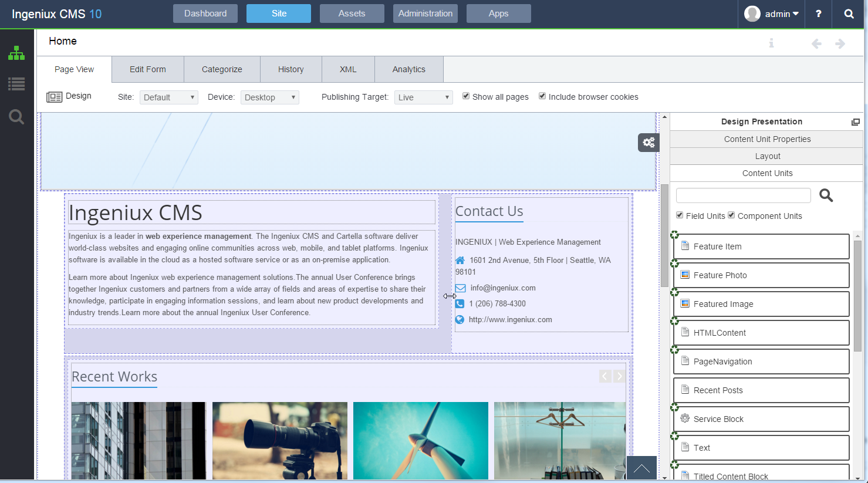Open the Site dropdown set to Default
The image size is (868, 483).
click(x=169, y=97)
